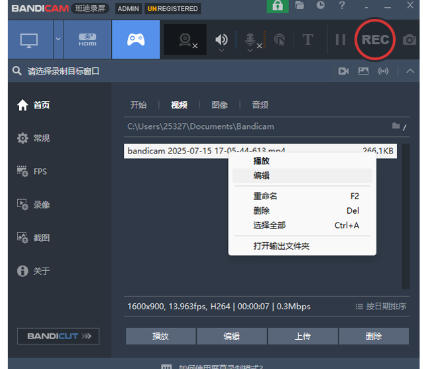Viewport: 423px width, 369px height.
Task: Open 按日期排序 sort option
Action: pyautogui.click(x=381, y=306)
